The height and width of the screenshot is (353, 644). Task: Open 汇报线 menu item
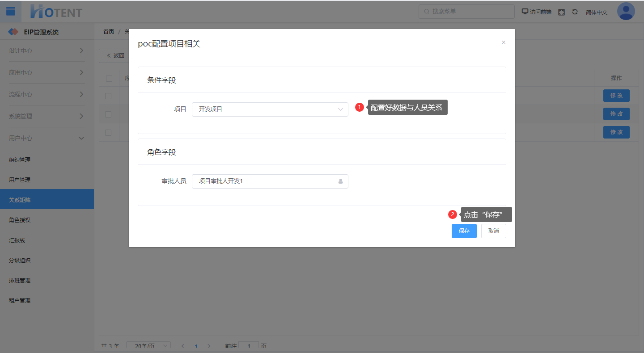(47, 240)
